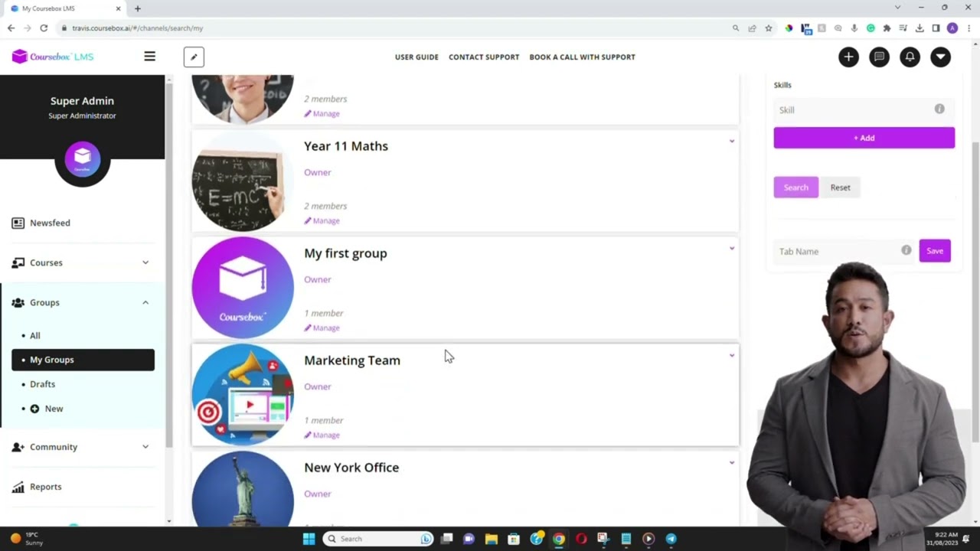Open the Chrome icon in the taskbar
The width and height of the screenshot is (980, 551).
point(559,539)
